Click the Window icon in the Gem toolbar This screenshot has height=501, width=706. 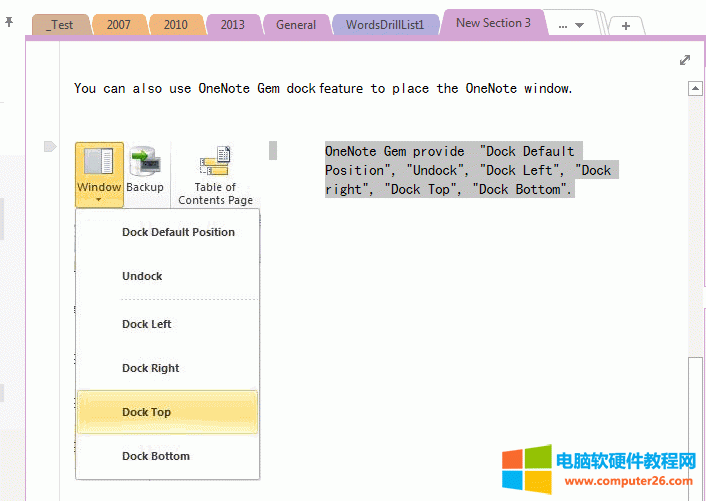pos(99,163)
